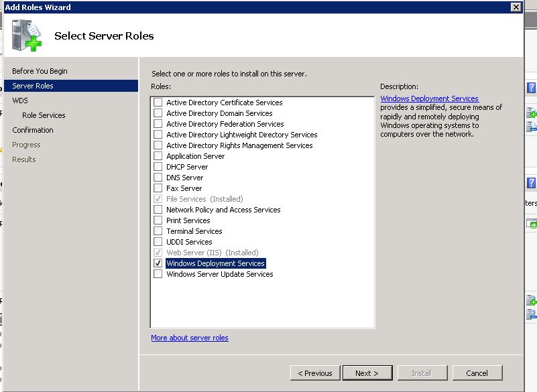
Task: Click the server-with-plus wizard header icon
Action: pos(26,36)
